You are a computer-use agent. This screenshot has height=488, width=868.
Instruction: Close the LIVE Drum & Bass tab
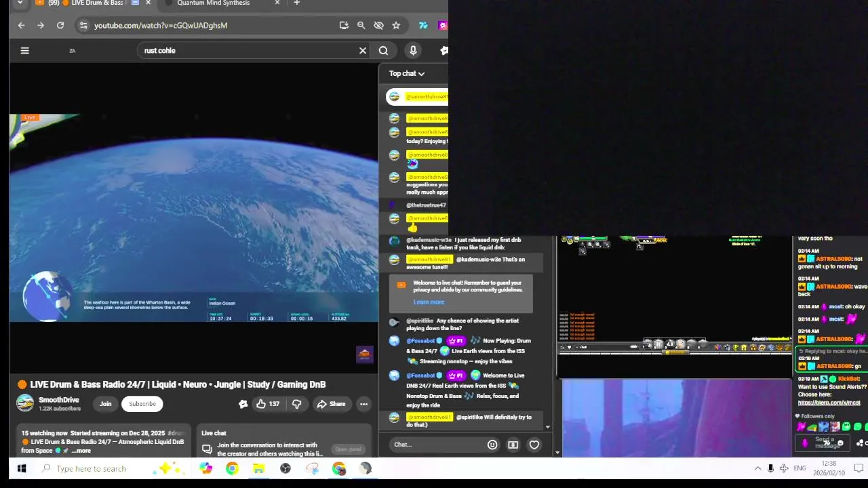tap(148, 3)
